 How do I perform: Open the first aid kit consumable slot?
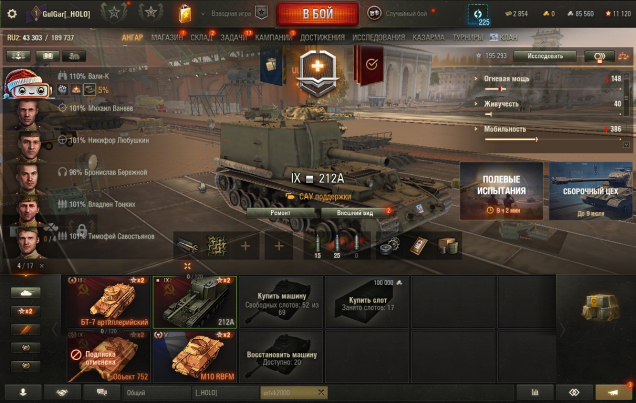pyautogui.click(x=418, y=246)
